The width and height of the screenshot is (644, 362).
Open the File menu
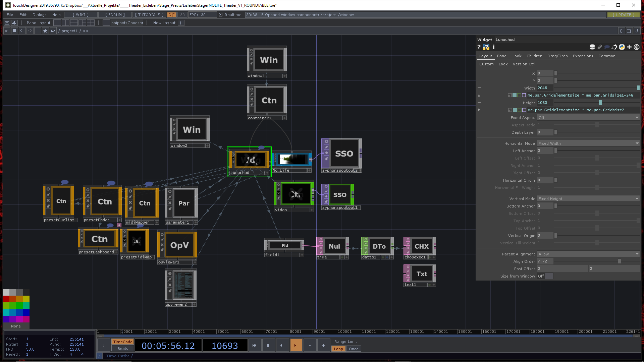point(10,15)
